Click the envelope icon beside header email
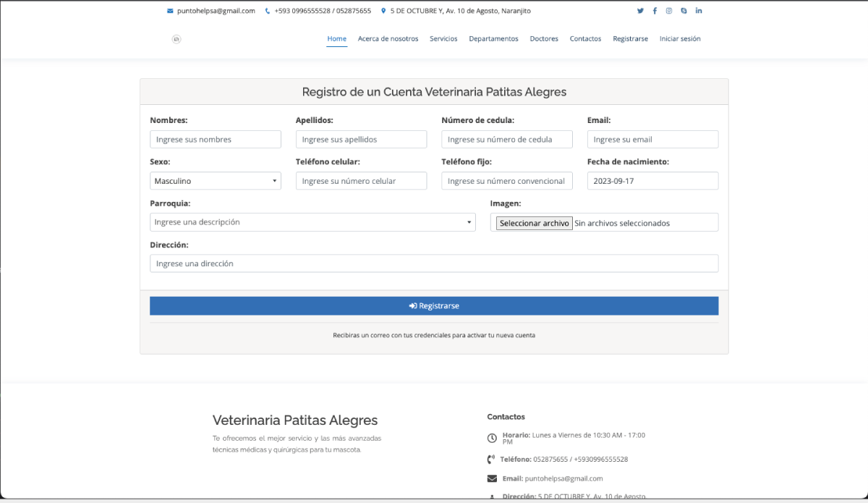 pos(170,11)
